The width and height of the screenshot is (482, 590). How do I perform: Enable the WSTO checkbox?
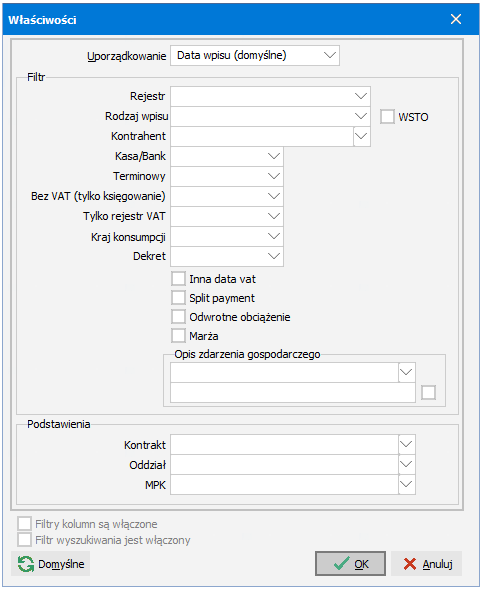[387, 117]
